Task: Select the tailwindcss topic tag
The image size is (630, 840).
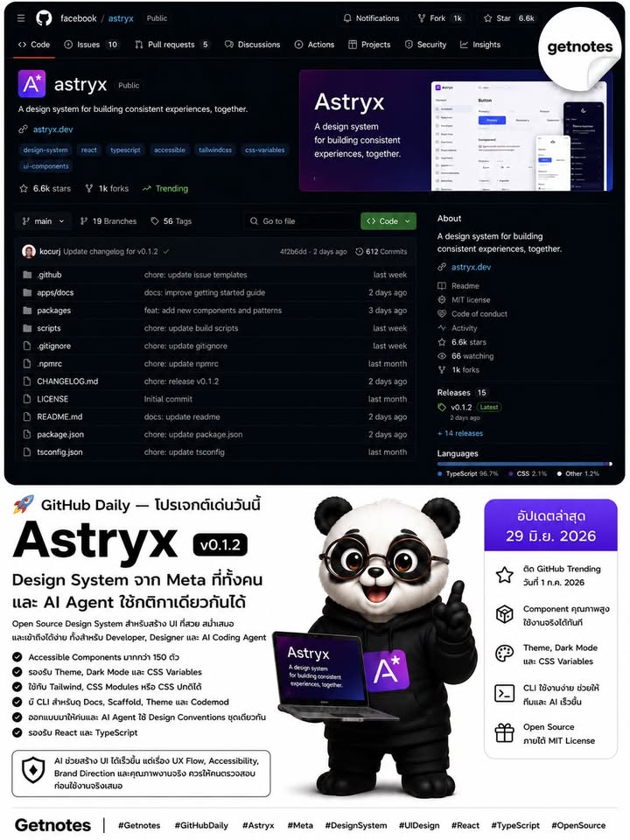Action: click(215, 150)
